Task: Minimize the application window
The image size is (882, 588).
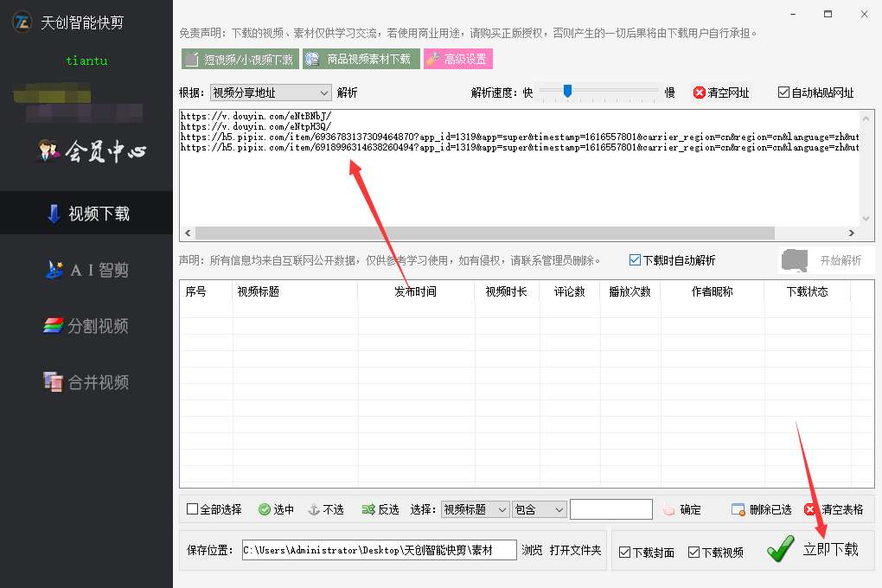Action: pyautogui.click(x=793, y=14)
